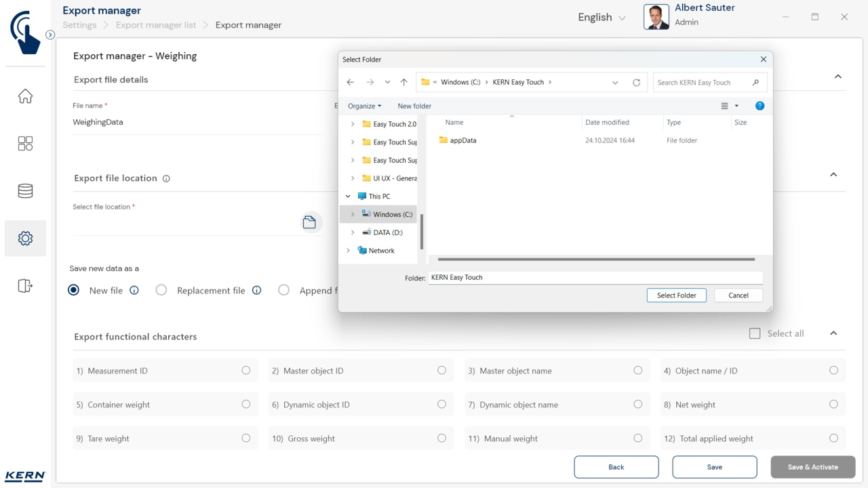Open the Organize menu
868x488 pixels.
[x=364, y=106]
